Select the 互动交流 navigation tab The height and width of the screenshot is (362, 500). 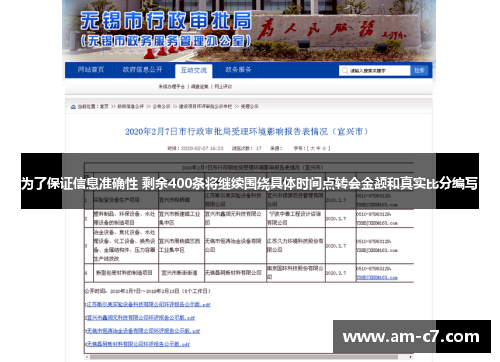coord(194,70)
